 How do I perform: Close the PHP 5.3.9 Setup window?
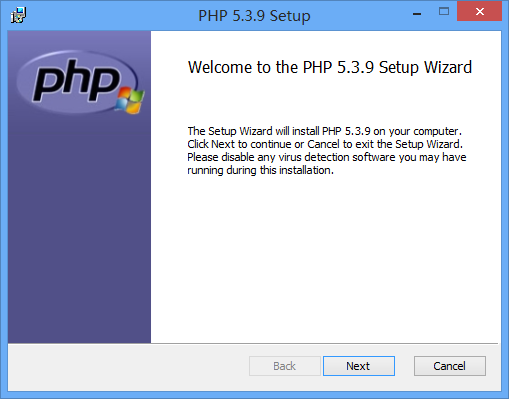click(479, 12)
